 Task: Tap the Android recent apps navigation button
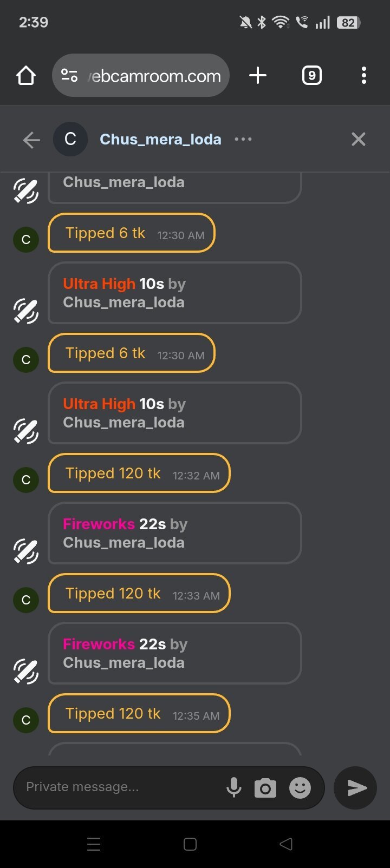94,844
